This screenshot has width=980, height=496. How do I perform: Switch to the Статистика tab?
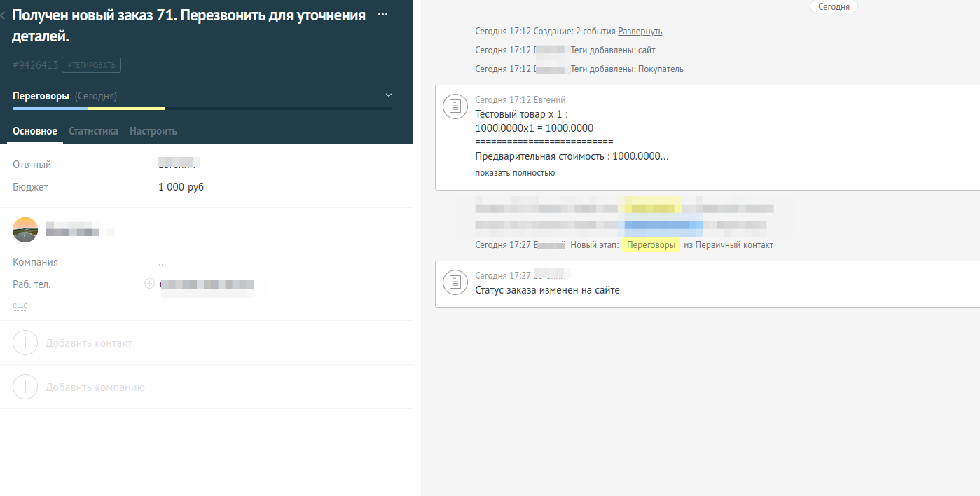coord(93,131)
